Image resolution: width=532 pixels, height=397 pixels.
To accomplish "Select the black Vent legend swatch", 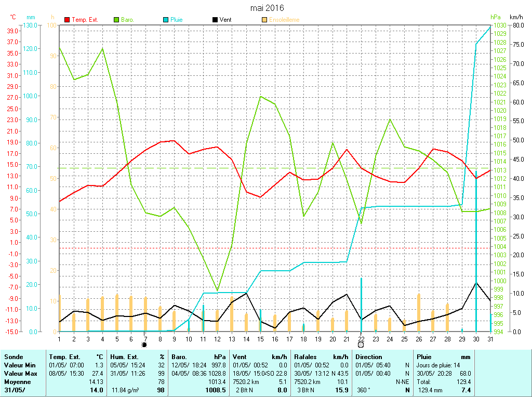I will click(x=215, y=20).
